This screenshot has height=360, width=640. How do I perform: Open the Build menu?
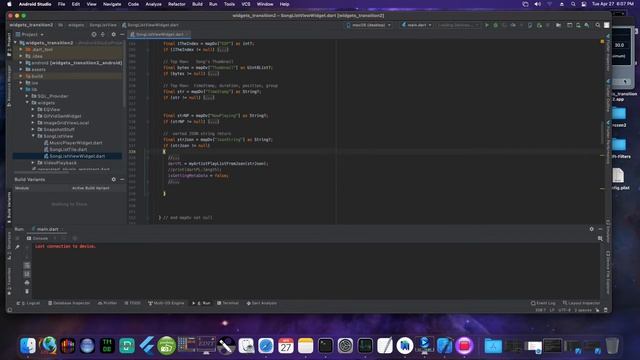click(198, 4)
